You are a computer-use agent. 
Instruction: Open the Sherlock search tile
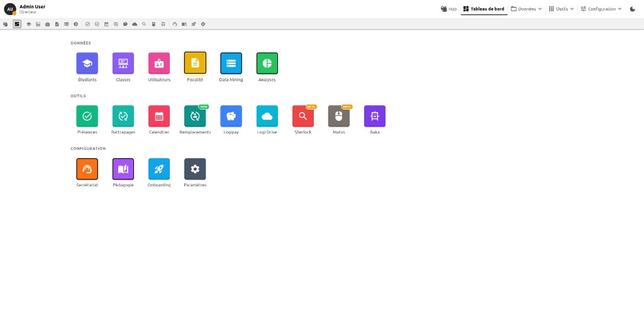tap(303, 116)
